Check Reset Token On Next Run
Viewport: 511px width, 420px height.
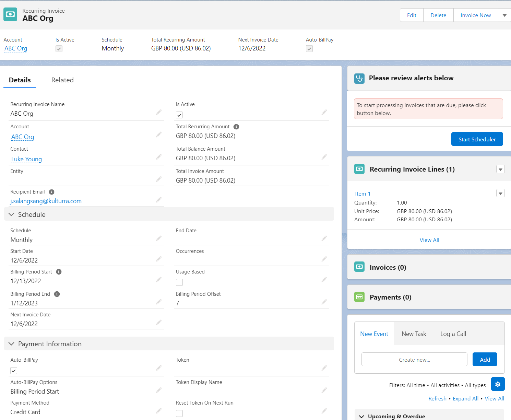[179, 413]
